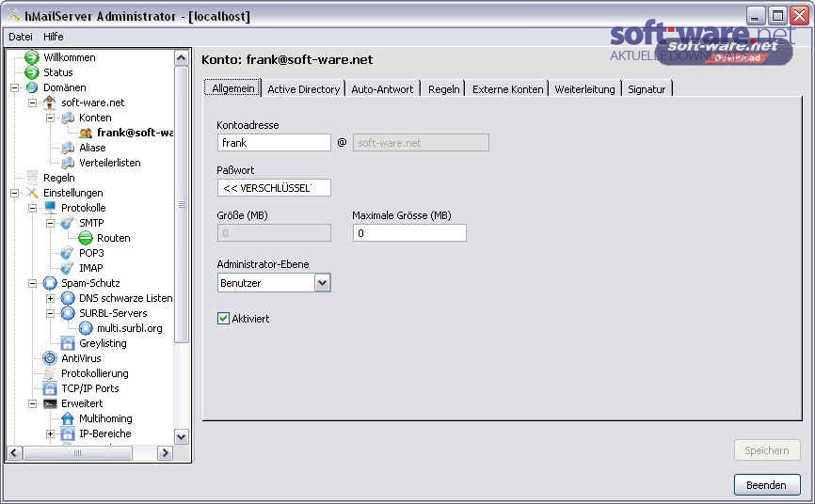Click the Konten folder icon
The height and width of the screenshot is (504, 815).
tap(68, 118)
